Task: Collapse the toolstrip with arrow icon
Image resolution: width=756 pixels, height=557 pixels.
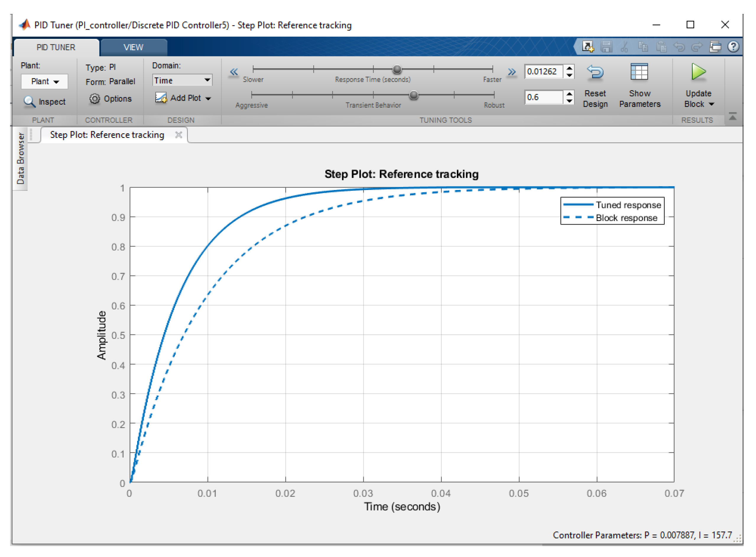Action: pos(732,116)
